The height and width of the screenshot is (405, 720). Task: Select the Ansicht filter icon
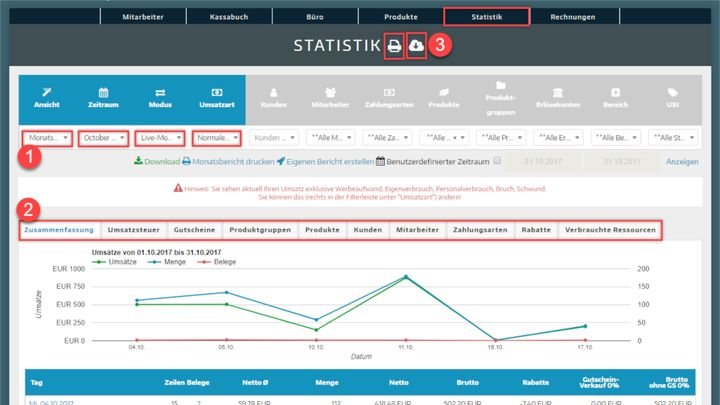(x=46, y=92)
